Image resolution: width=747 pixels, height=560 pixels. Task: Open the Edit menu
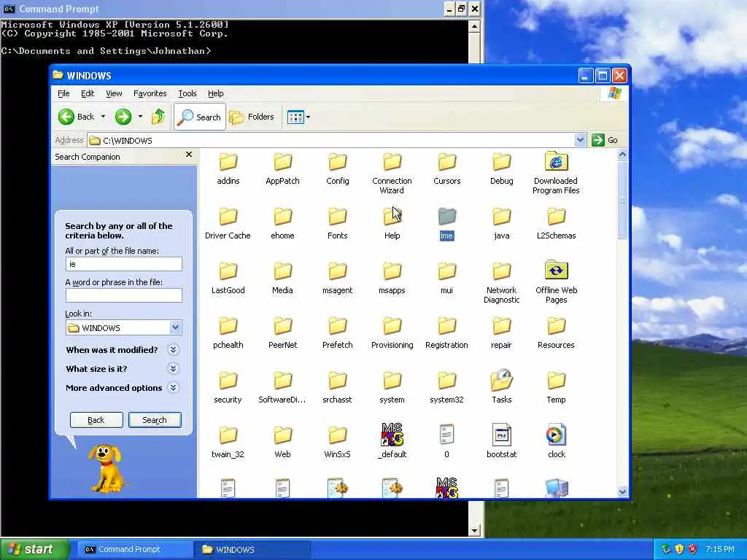pos(88,93)
